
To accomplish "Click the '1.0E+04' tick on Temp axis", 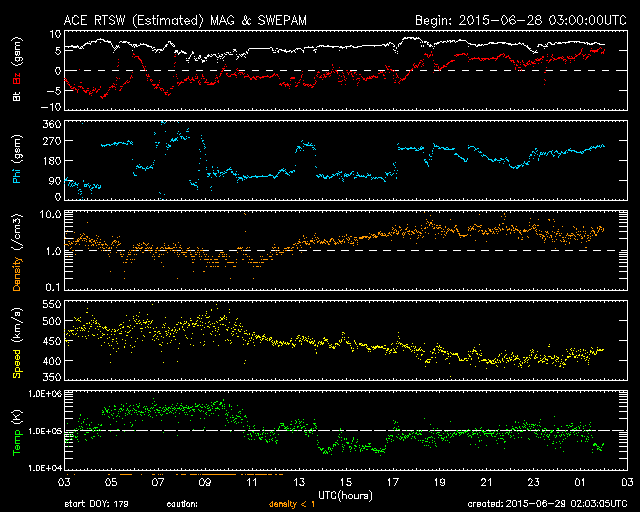I will click(45, 467).
